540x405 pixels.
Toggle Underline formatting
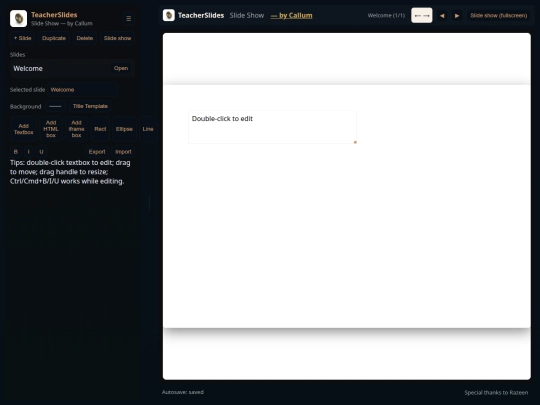point(41,152)
